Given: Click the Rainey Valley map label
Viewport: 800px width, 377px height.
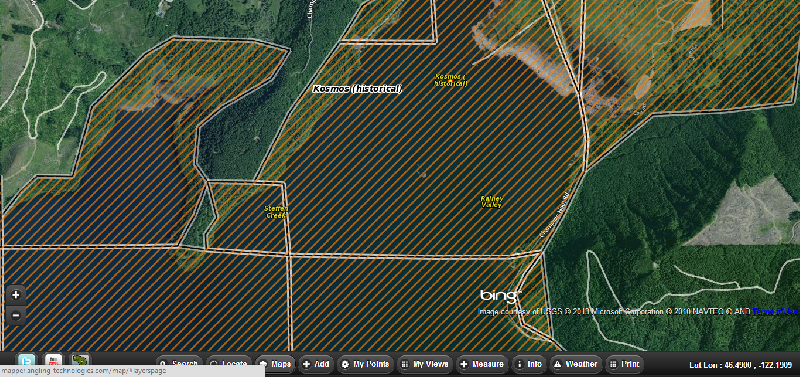Looking at the screenshot, I should coord(492,202).
